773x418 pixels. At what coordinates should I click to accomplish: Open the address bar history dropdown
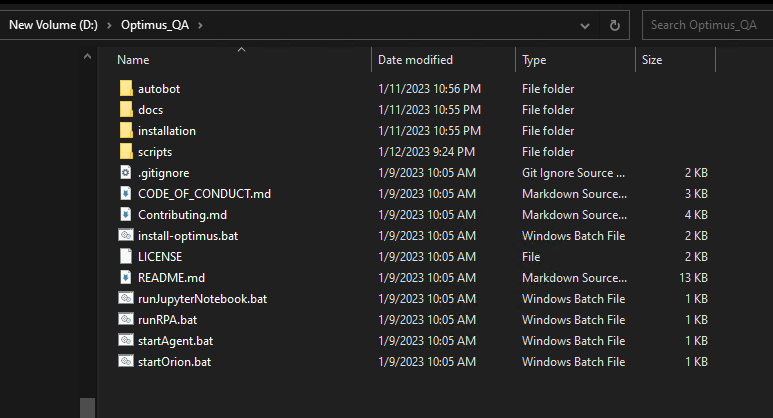point(585,26)
